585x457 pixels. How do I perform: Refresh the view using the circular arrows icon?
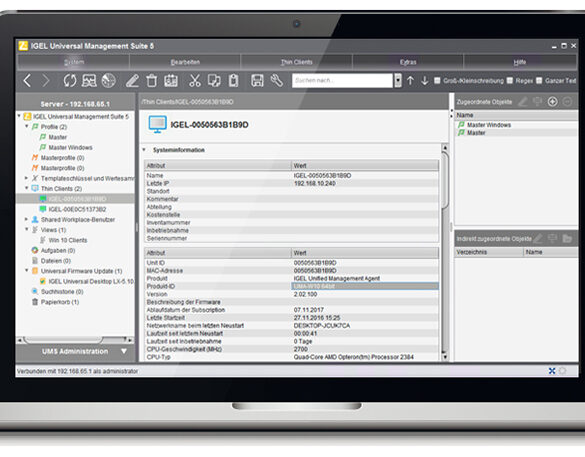pyautogui.click(x=69, y=81)
